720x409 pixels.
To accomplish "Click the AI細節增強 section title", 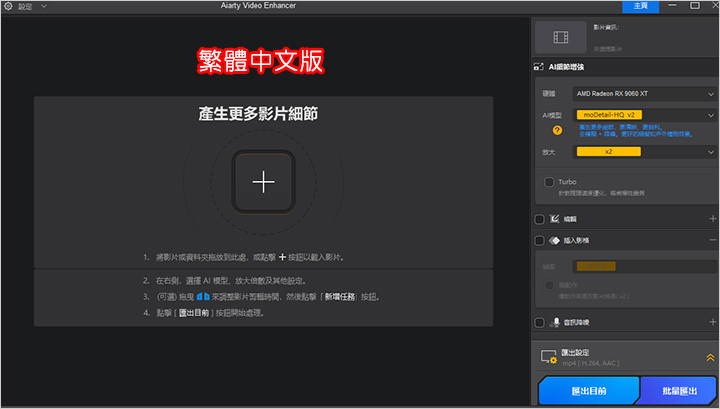I will point(566,67).
